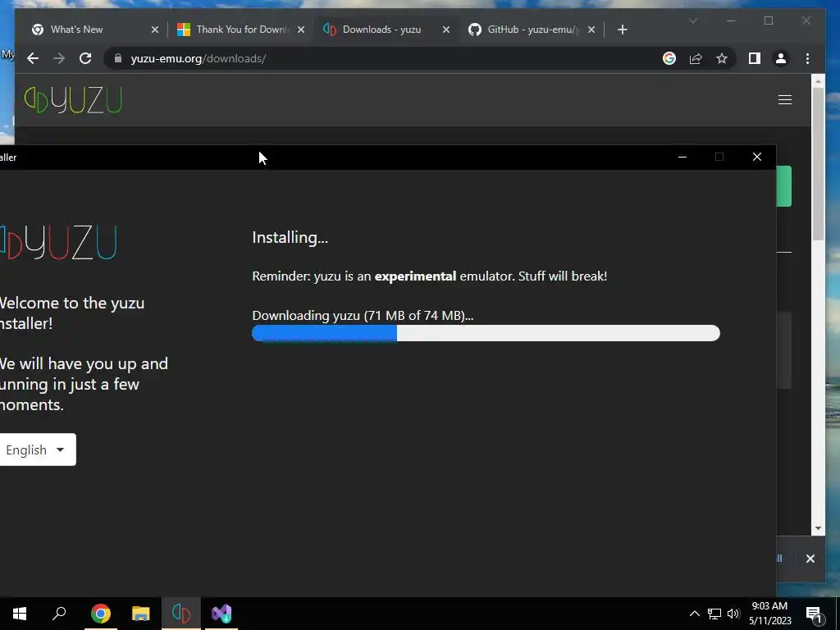Click the 'Installing...' heading
The width and height of the screenshot is (840, 630).
[290, 237]
